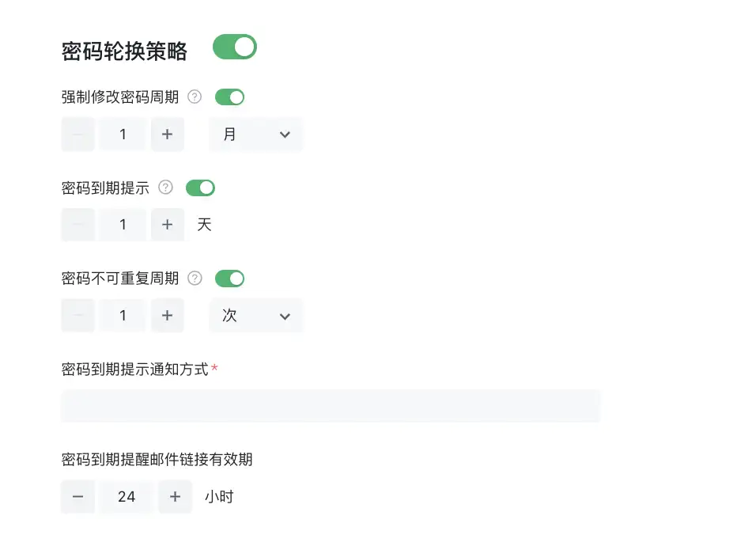Click the 24 hours value field

127,496
